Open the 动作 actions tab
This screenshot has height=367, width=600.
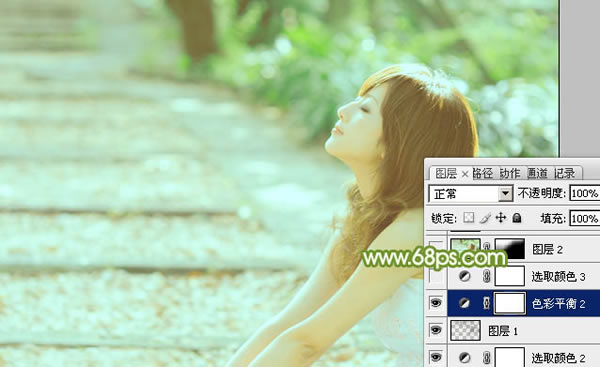[510, 174]
